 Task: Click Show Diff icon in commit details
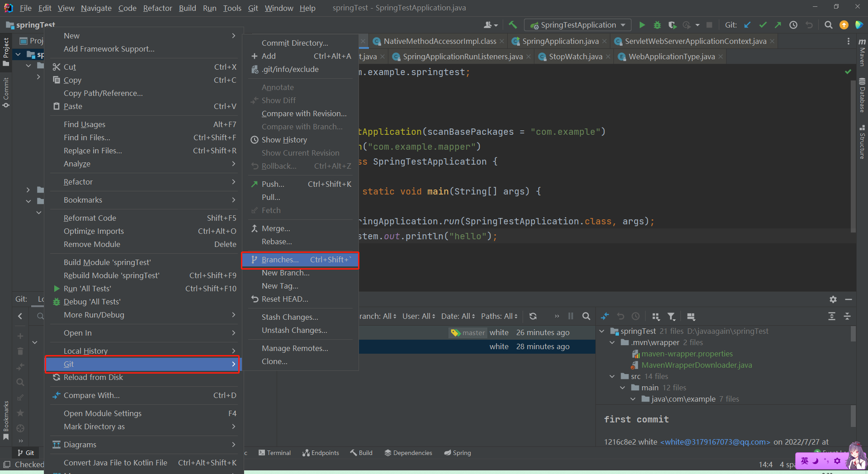click(x=605, y=316)
